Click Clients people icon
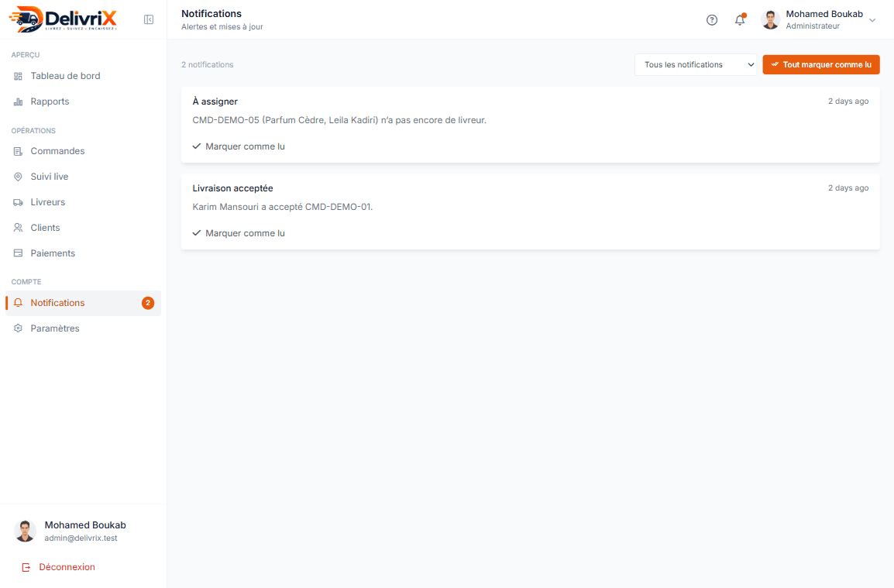Image resolution: width=894 pixels, height=588 pixels. pos(19,228)
